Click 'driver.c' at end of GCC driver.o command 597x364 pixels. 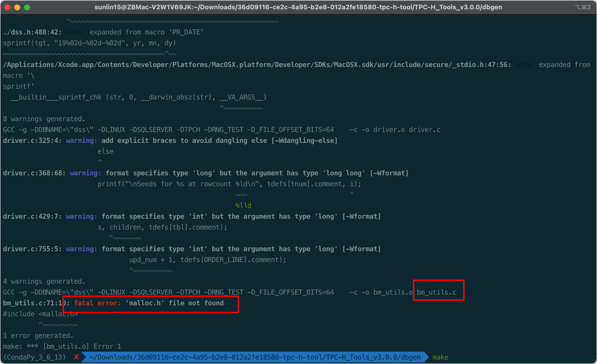click(425, 130)
